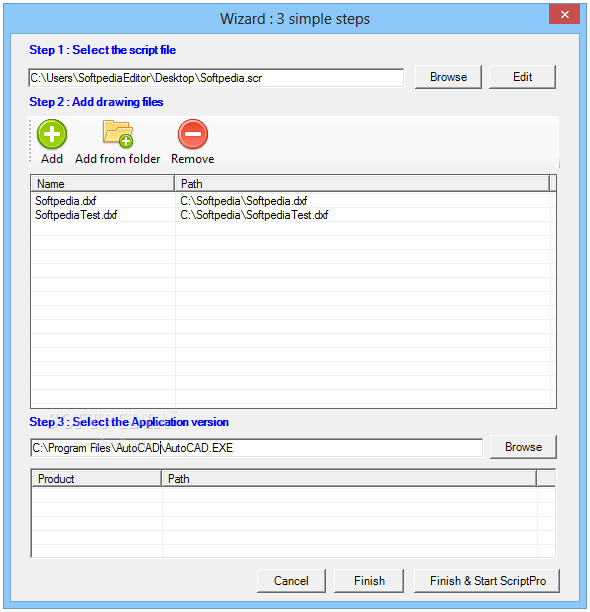Click empty first row in Product list

tap(293, 495)
